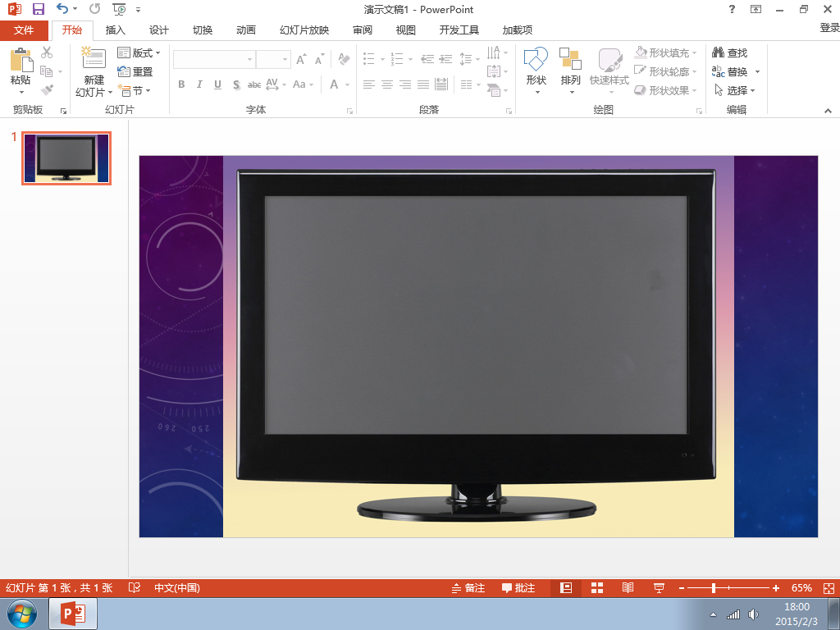Select Normal view button in status bar
Screen dimensions: 840x630
click(x=566, y=587)
